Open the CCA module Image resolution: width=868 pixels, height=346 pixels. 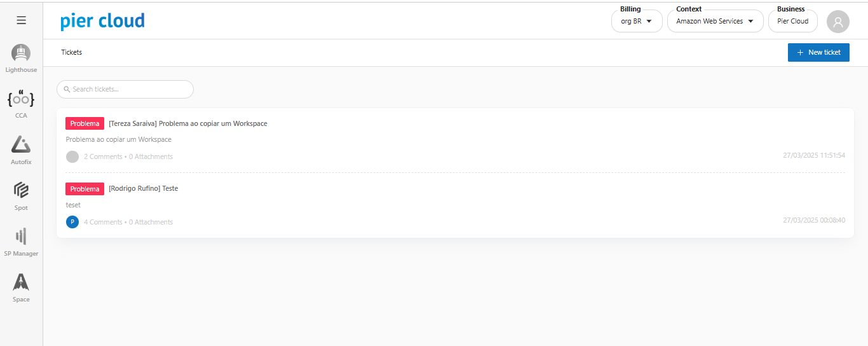[x=21, y=104]
